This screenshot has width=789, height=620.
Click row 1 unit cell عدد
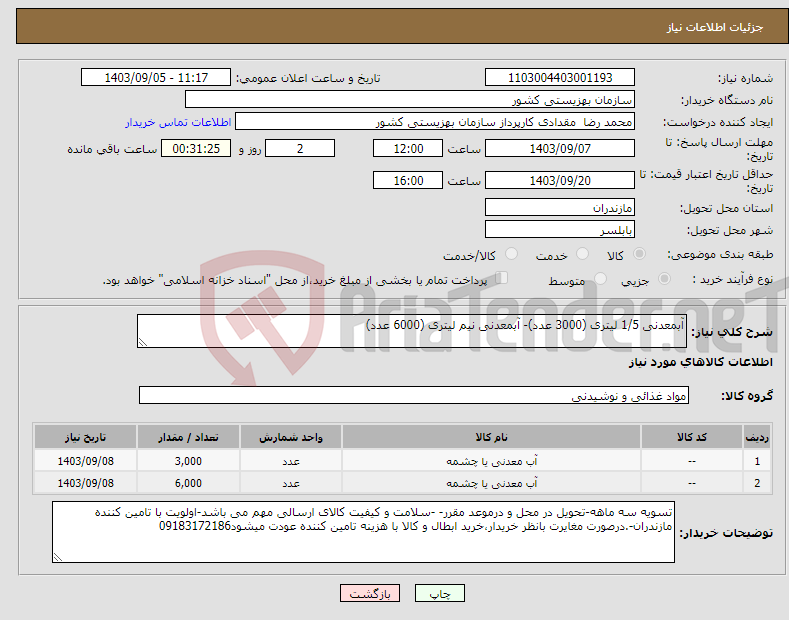[x=291, y=461]
